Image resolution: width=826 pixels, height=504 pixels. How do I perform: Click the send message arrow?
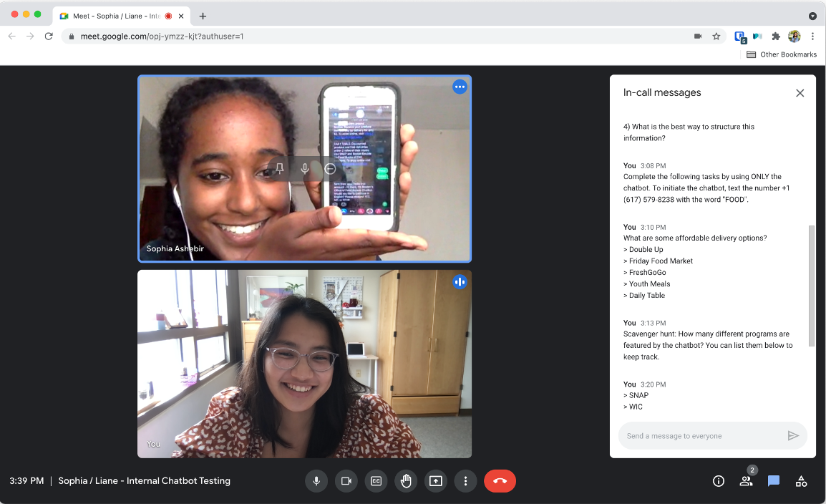pos(792,435)
